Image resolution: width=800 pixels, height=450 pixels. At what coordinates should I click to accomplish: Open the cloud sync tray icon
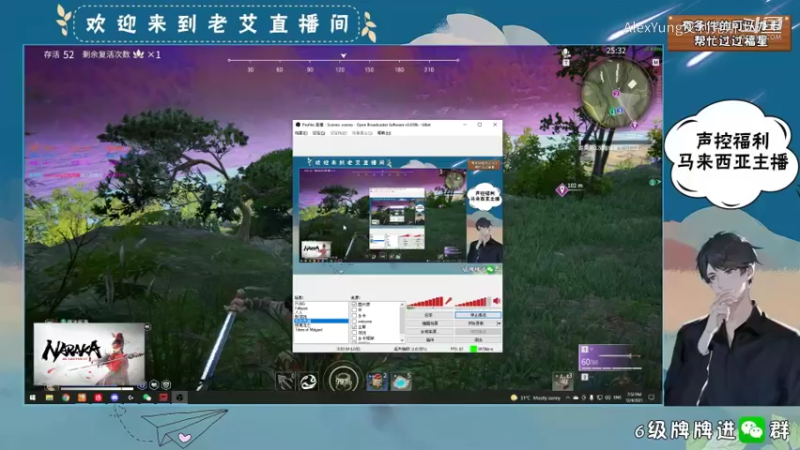click(x=576, y=397)
